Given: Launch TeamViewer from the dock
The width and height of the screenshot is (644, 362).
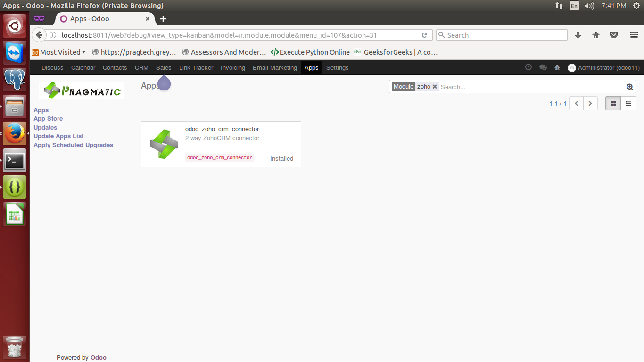Looking at the screenshot, I should point(15,52).
